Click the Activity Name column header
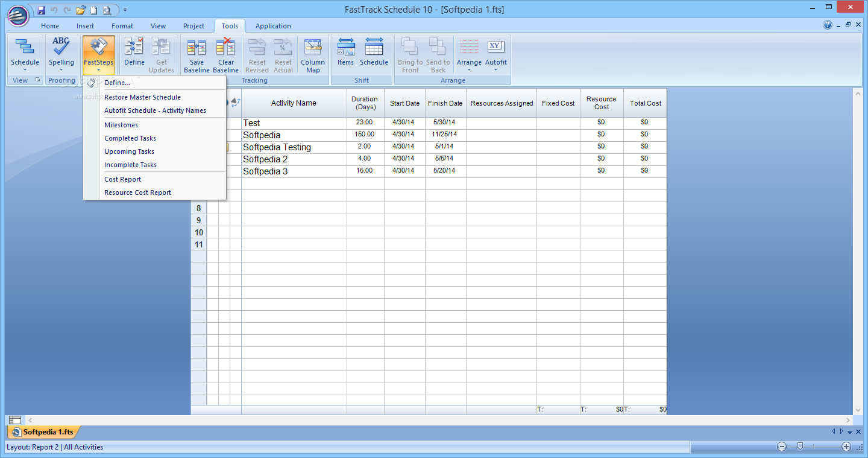 click(x=294, y=103)
